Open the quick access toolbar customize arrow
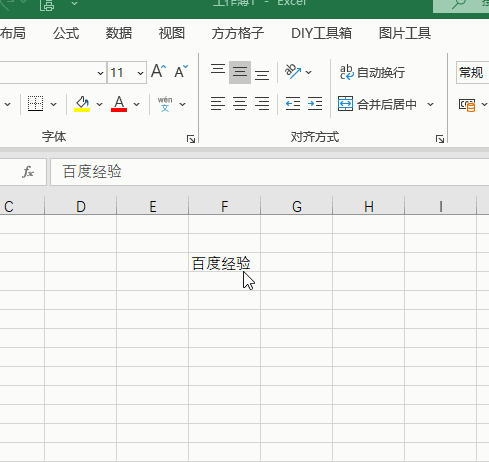The height and width of the screenshot is (462, 489). (x=74, y=4)
